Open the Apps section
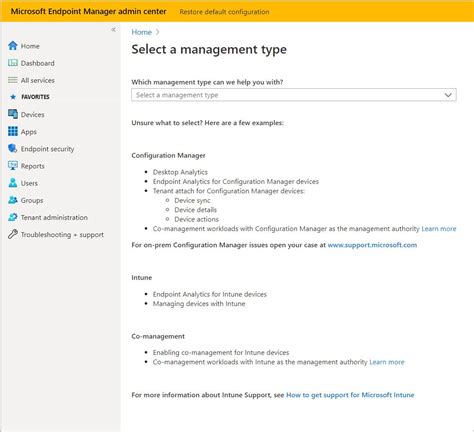Image resolution: width=474 pixels, height=432 pixels. pos(29,132)
